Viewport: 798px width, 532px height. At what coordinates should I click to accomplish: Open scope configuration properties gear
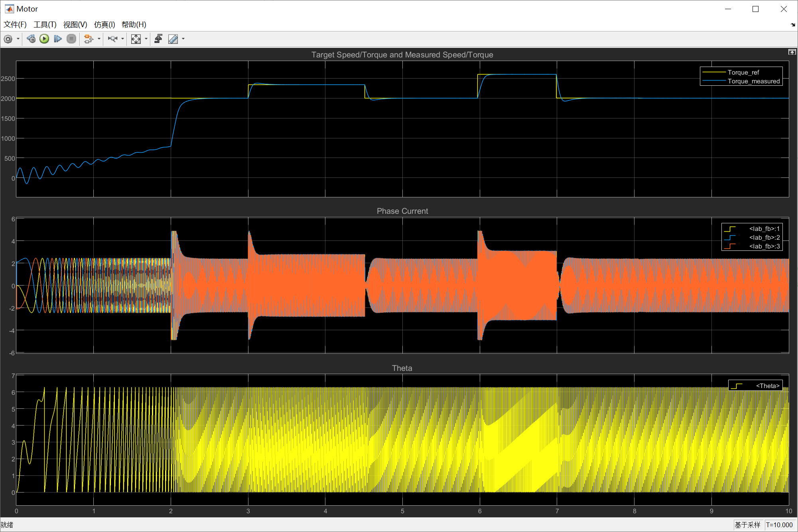8,39
